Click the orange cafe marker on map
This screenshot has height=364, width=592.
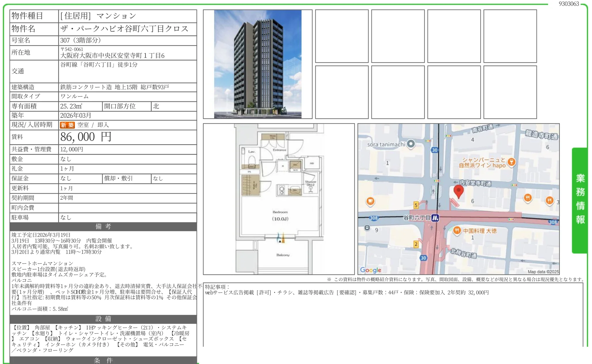pyautogui.click(x=370, y=201)
